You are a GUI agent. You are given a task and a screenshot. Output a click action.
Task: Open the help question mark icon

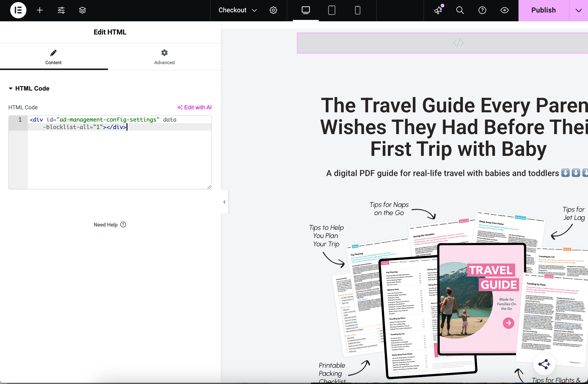(482, 10)
